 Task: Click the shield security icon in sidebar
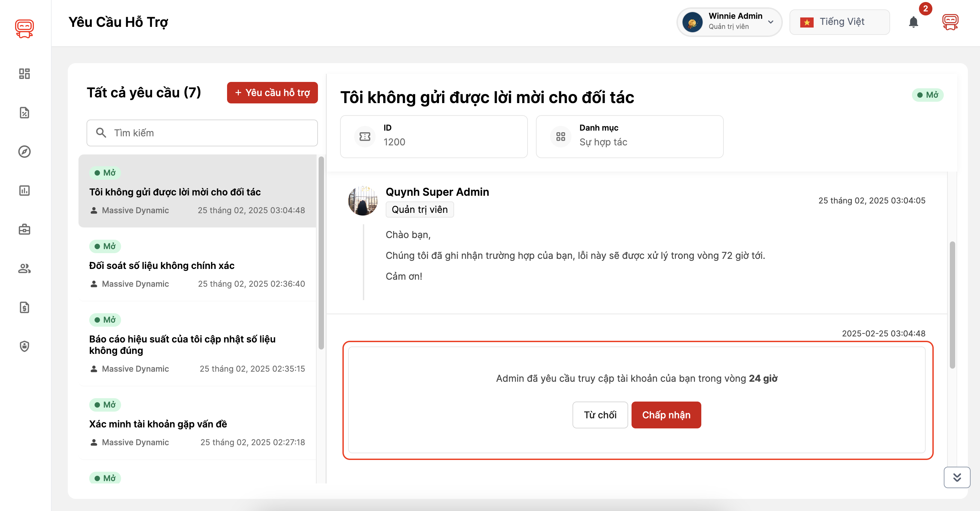[24, 346]
